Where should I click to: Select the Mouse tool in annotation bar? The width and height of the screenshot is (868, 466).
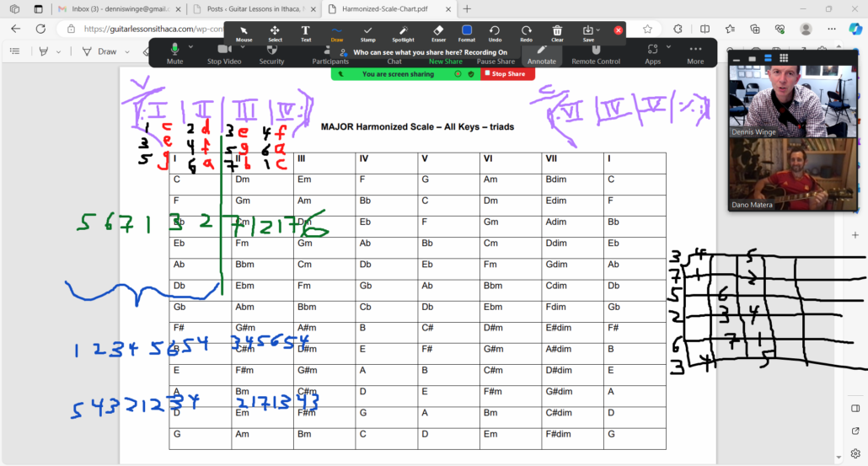point(244,33)
